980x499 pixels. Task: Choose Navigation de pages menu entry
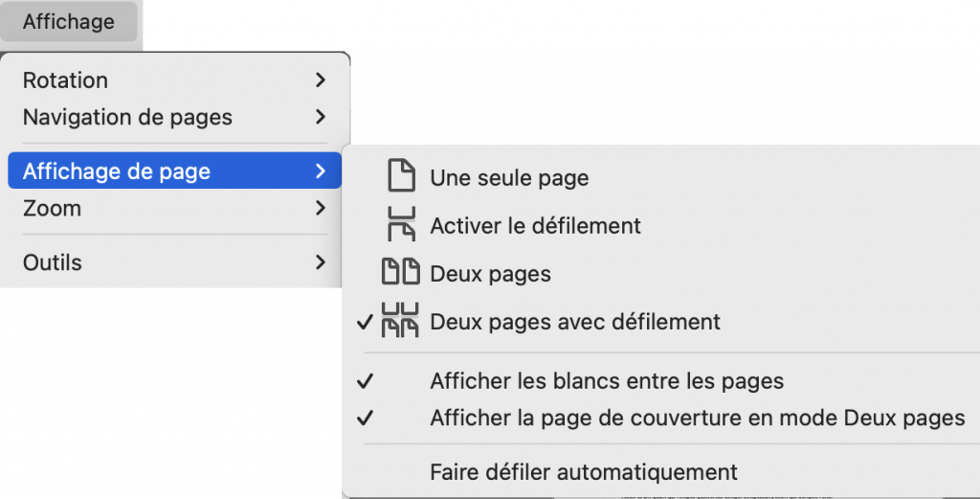127,118
